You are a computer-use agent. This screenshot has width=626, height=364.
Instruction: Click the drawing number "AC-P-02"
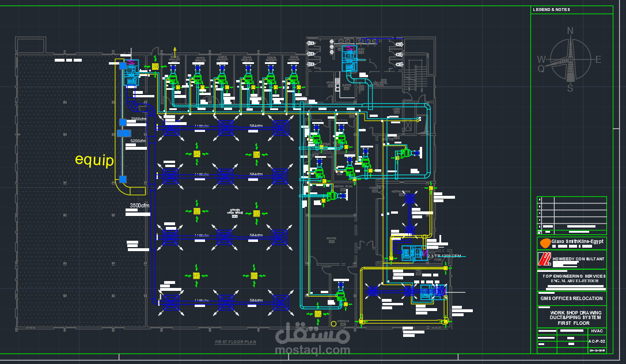(597, 341)
